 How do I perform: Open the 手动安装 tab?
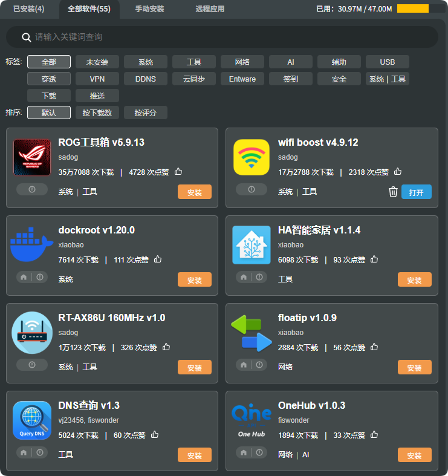click(150, 9)
